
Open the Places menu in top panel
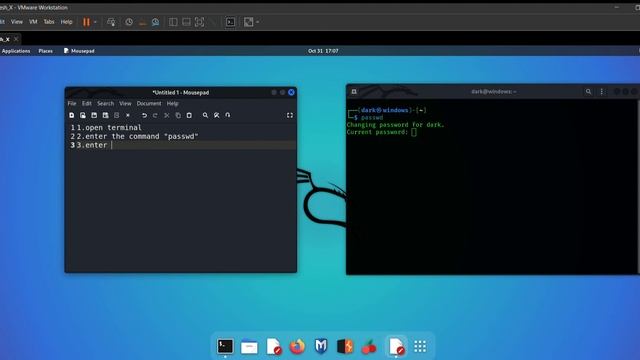[45, 51]
